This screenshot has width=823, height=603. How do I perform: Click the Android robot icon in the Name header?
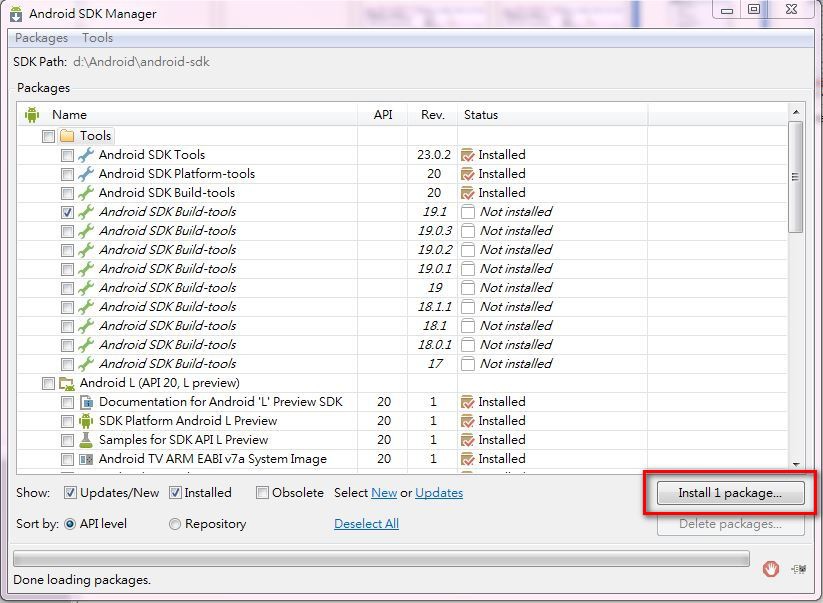point(32,114)
